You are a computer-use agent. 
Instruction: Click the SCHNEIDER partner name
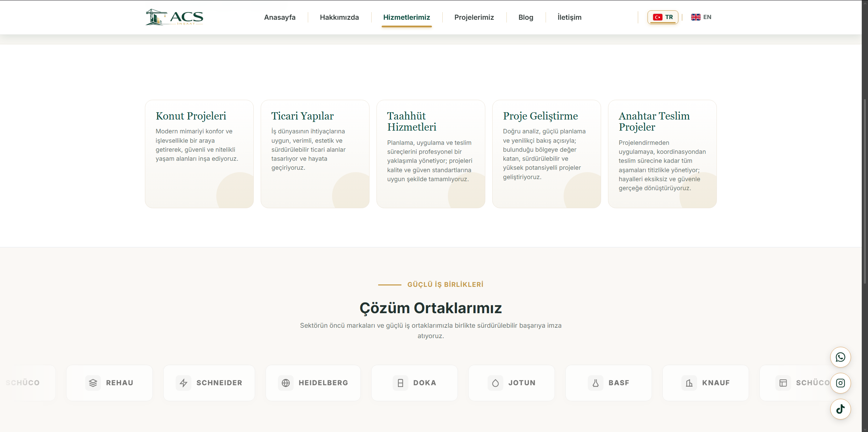219,383
